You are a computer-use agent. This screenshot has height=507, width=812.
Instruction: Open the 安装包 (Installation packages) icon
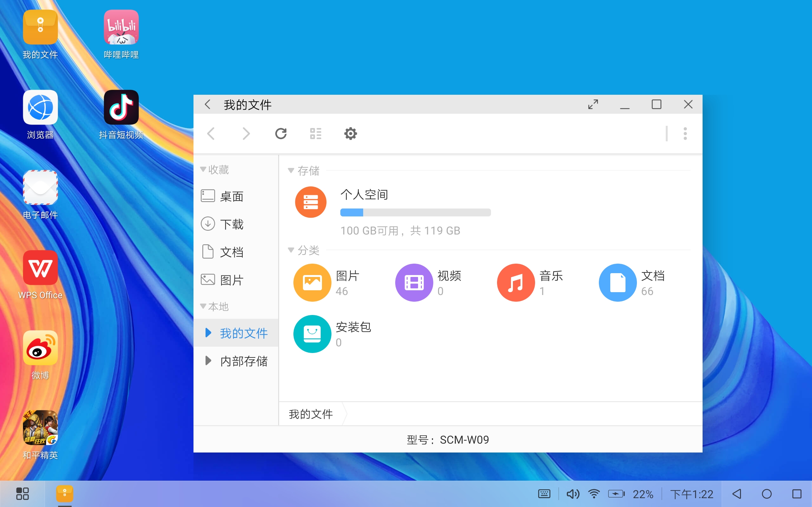tap(312, 334)
